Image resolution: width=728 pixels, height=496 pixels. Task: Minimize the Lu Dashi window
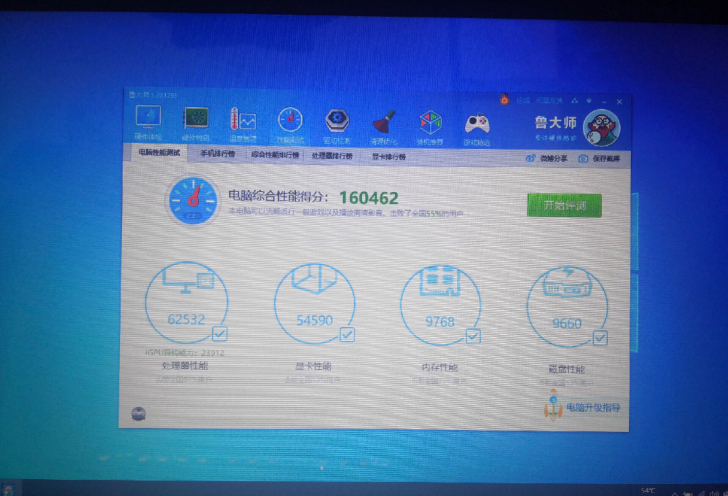coord(604,101)
